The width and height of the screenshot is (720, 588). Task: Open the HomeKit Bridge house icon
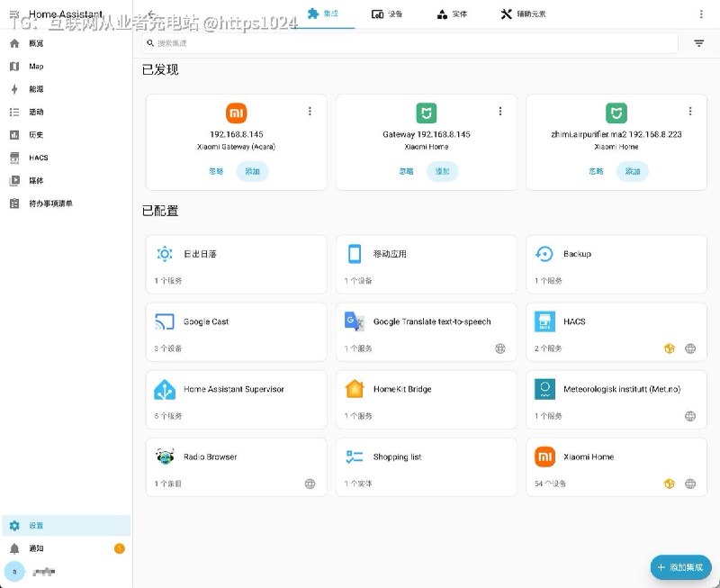coord(355,389)
